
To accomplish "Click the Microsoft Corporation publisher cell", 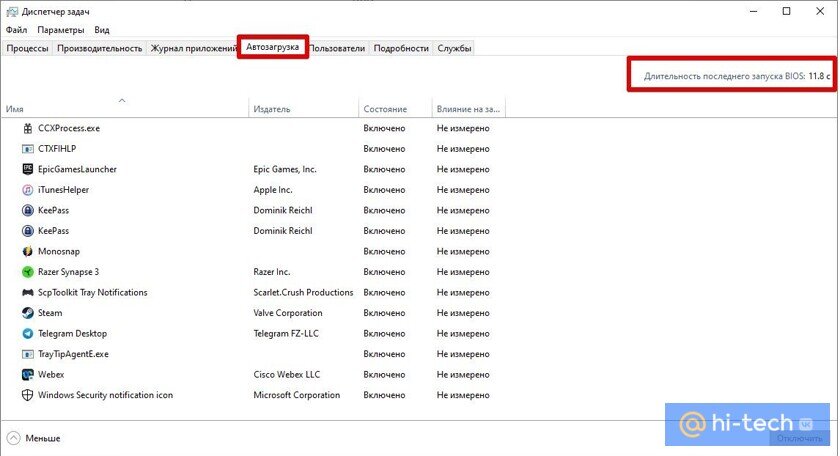I will [297, 395].
